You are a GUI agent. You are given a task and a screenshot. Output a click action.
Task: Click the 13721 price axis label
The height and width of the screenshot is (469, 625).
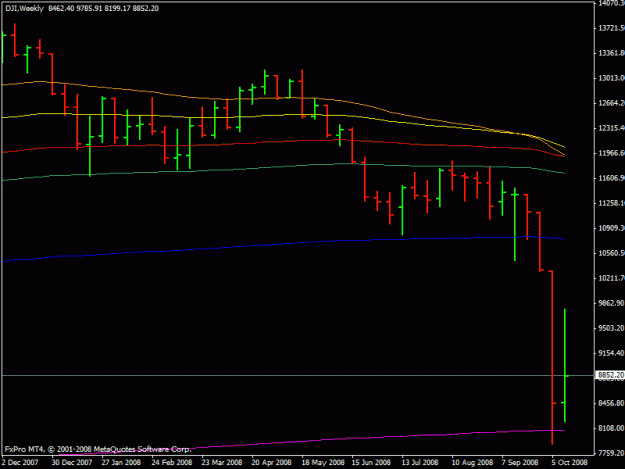click(611, 28)
